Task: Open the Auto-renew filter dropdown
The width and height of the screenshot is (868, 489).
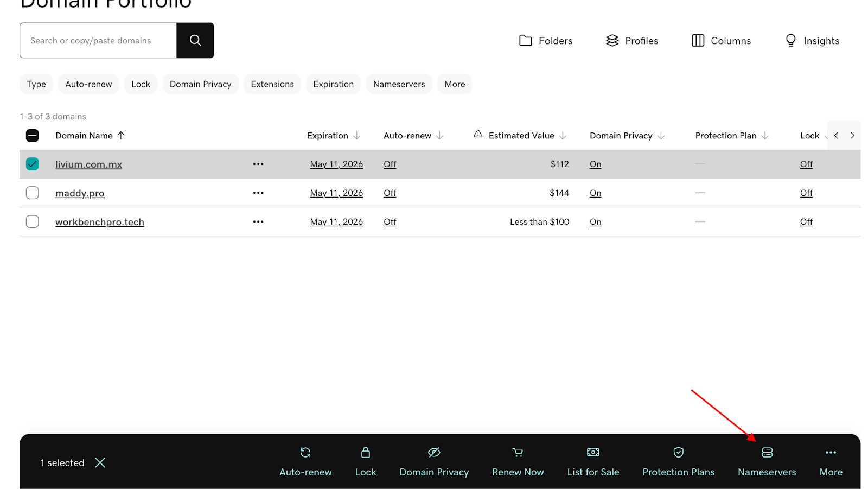Action: pyautogui.click(x=88, y=84)
